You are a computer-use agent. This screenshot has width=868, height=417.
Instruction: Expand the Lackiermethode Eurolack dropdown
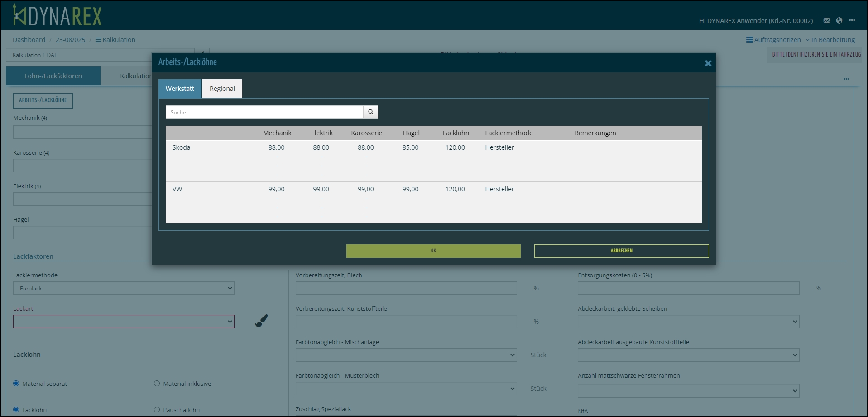click(x=124, y=289)
